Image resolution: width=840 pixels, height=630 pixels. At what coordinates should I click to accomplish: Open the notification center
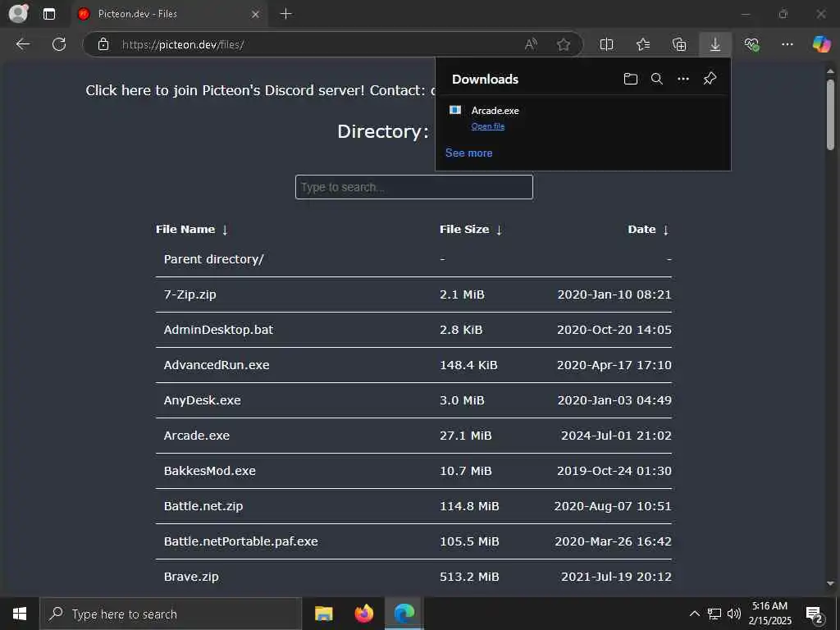tap(815, 614)
